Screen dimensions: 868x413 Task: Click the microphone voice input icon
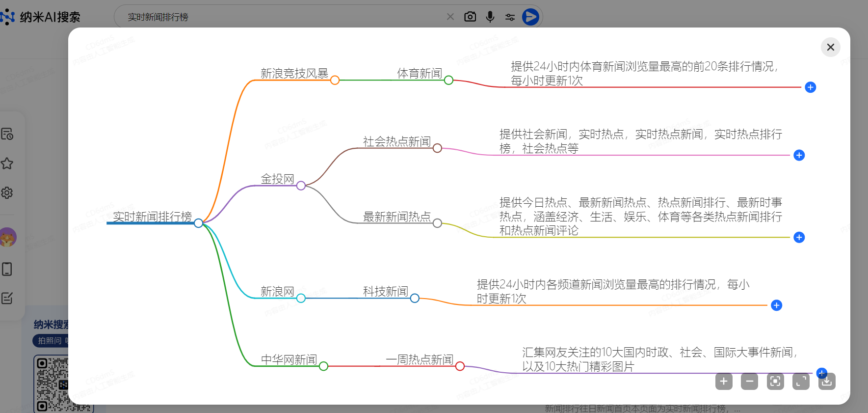490,17
